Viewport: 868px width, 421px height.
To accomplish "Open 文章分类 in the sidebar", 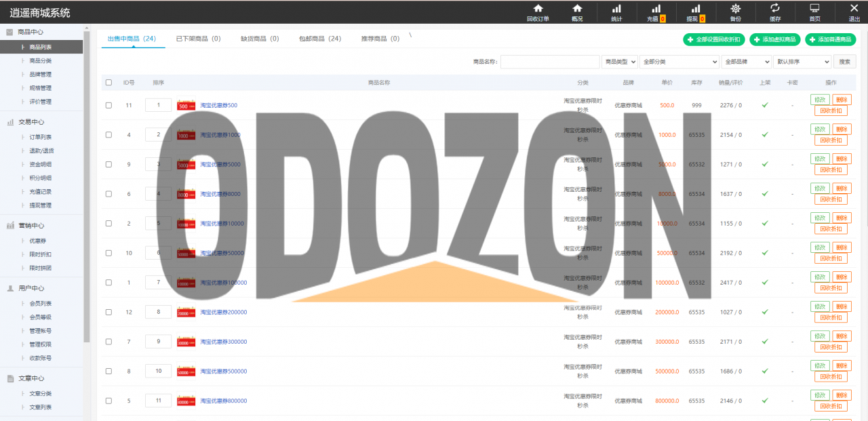I will pos(40,394).
